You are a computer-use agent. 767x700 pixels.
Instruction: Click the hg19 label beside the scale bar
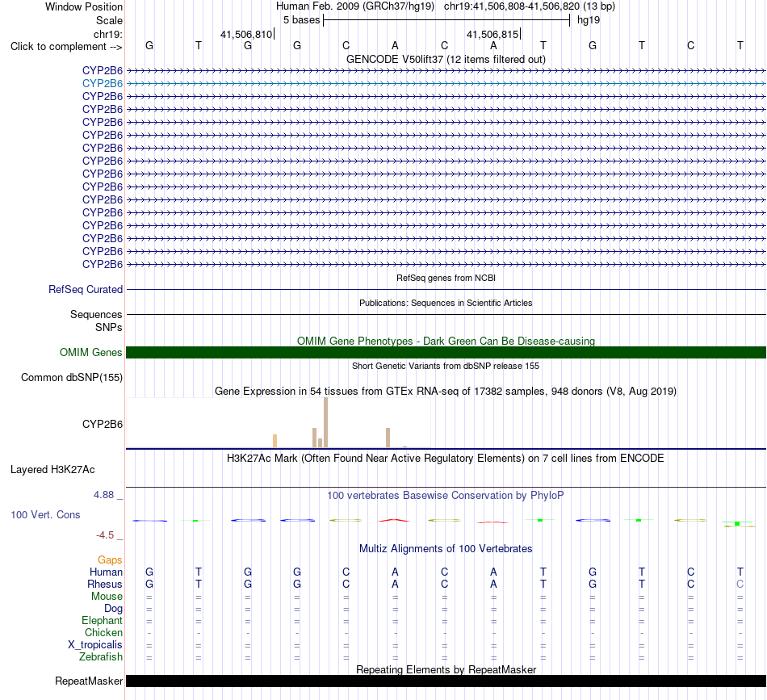(x=589, y=20)
